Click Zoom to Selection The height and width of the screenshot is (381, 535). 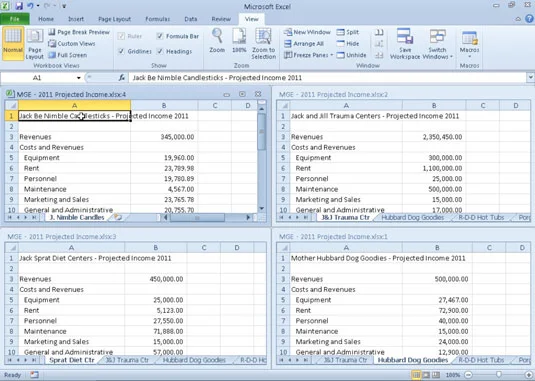point(263,44)
